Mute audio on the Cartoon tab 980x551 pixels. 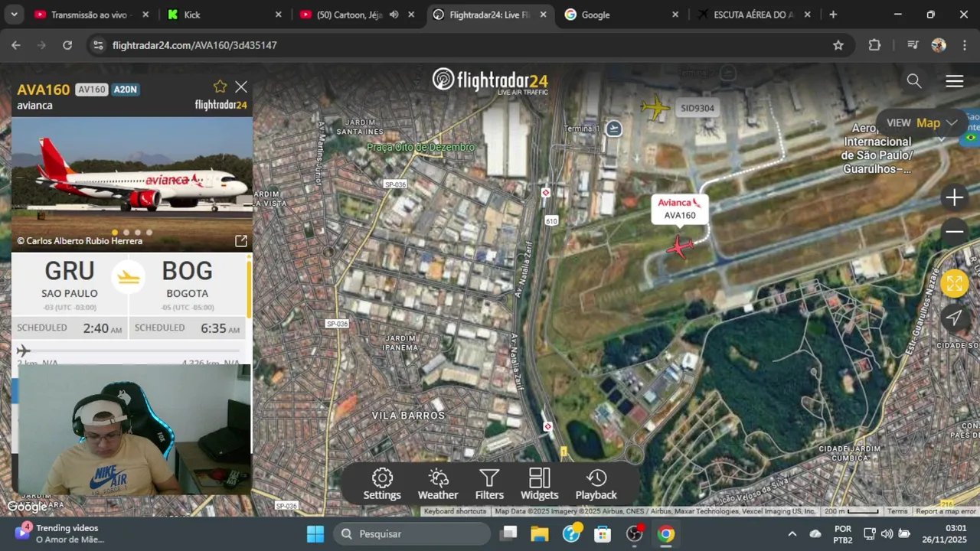point(394,15)
